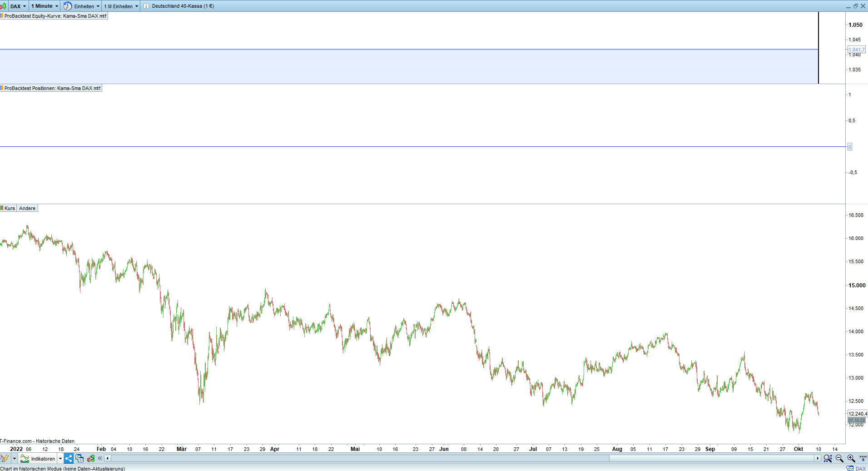Click the instrument info icon
The image size is (868, 471).
pyautogui.click(x=146, y=6)
